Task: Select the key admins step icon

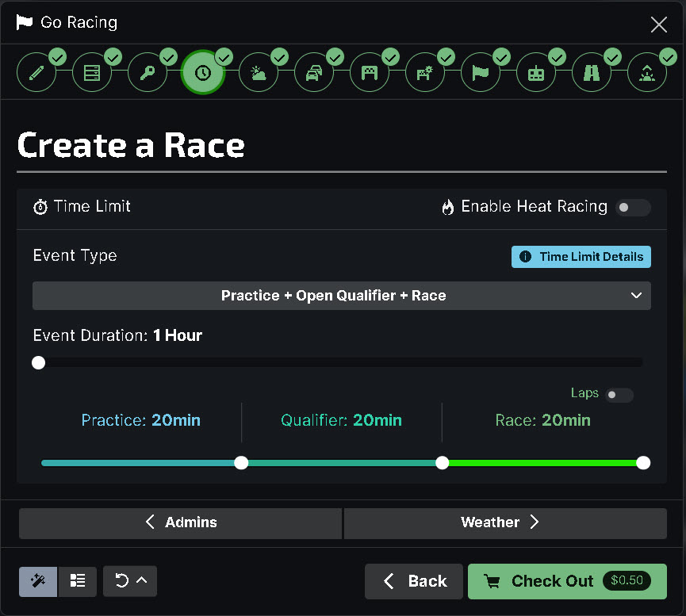Action: 148,73
